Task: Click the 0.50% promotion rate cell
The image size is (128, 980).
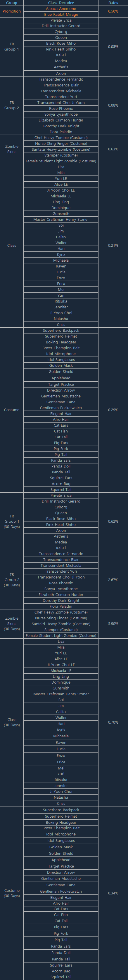Action: point(113,11)
